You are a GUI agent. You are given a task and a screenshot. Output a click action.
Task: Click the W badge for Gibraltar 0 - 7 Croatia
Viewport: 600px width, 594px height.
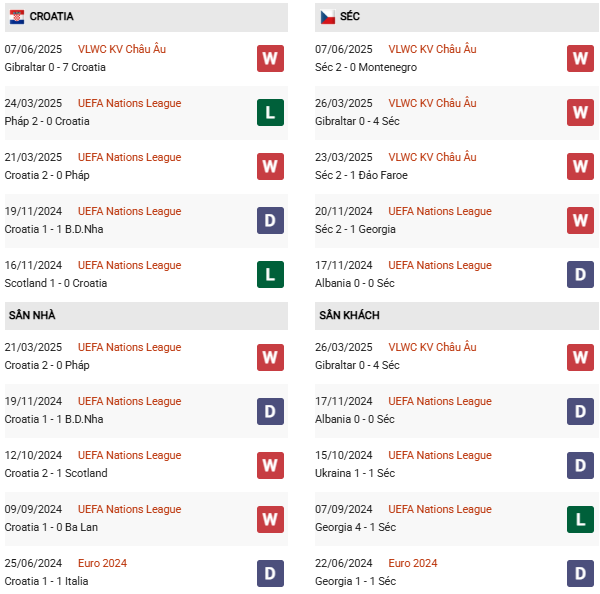[x=270, y=58]
